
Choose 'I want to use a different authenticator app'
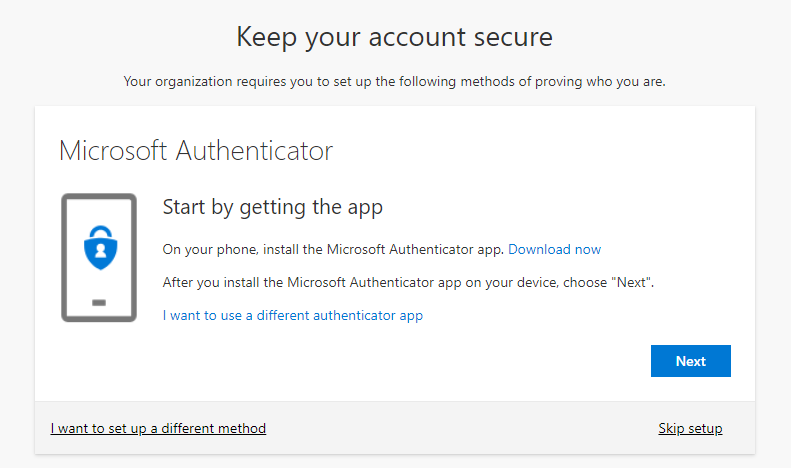click(x=293, y=316)
